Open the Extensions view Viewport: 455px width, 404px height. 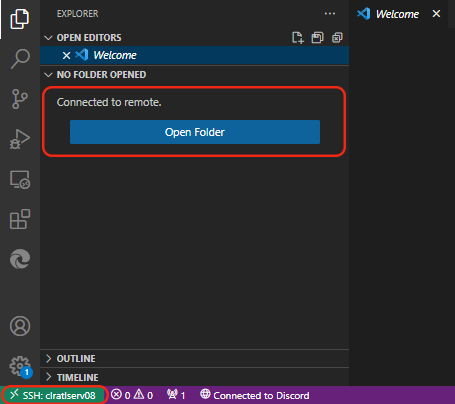coord(20,219)
